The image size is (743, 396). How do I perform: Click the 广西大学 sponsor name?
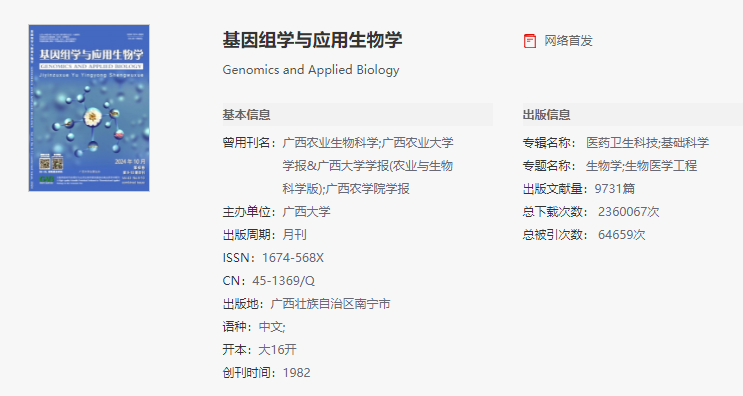point(307,212)
